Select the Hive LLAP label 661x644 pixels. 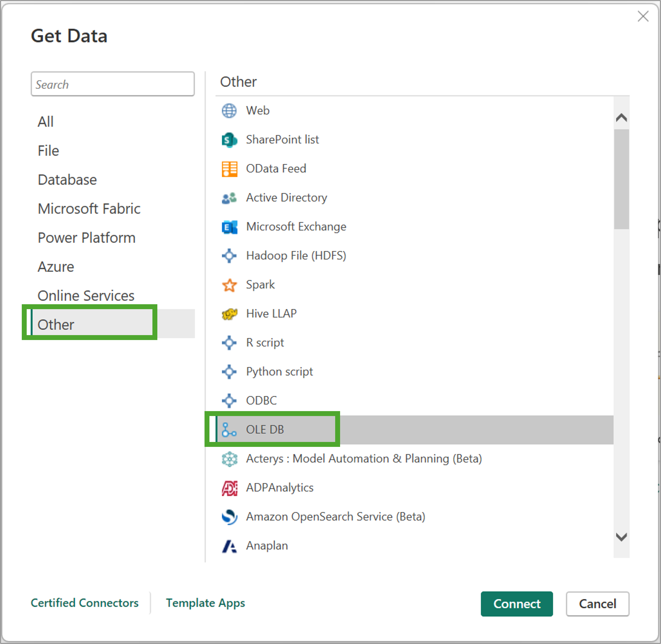[271, 314]
